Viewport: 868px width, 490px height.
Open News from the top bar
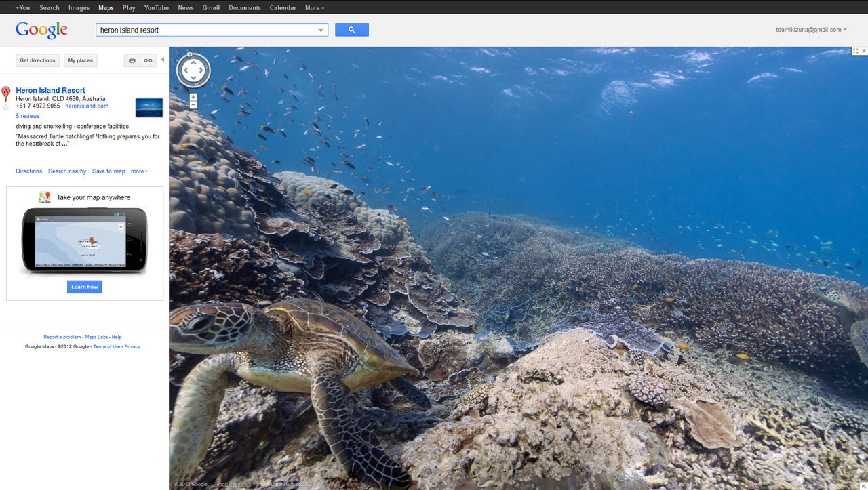pos(186,7)
